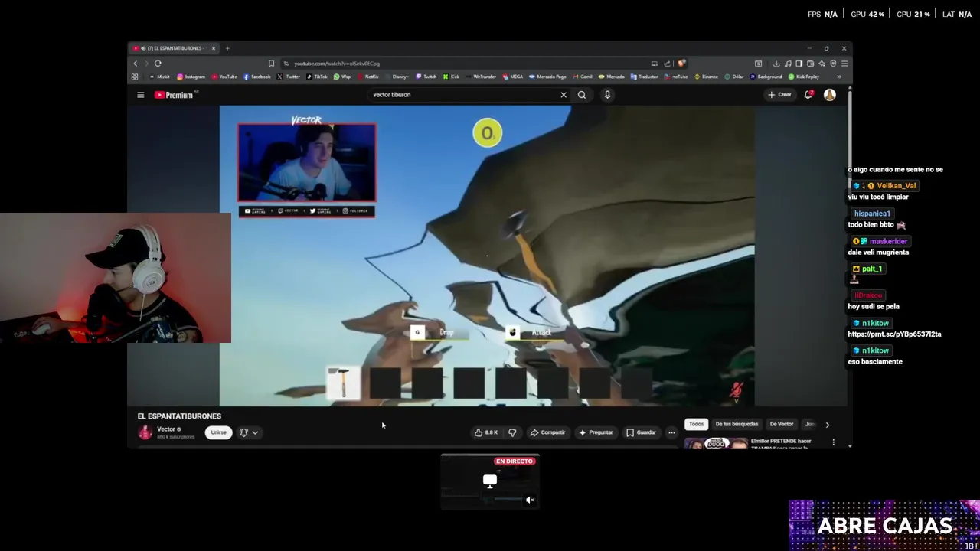The width and height of the screenshot is (980, 551).
Task: Click the browser address bar URL
Action: pos(337,64)
